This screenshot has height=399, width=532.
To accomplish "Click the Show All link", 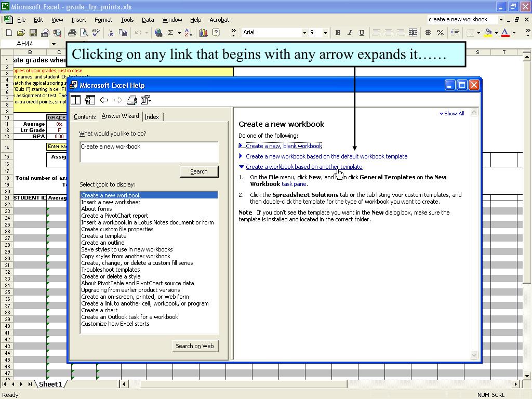I will 451,114.
